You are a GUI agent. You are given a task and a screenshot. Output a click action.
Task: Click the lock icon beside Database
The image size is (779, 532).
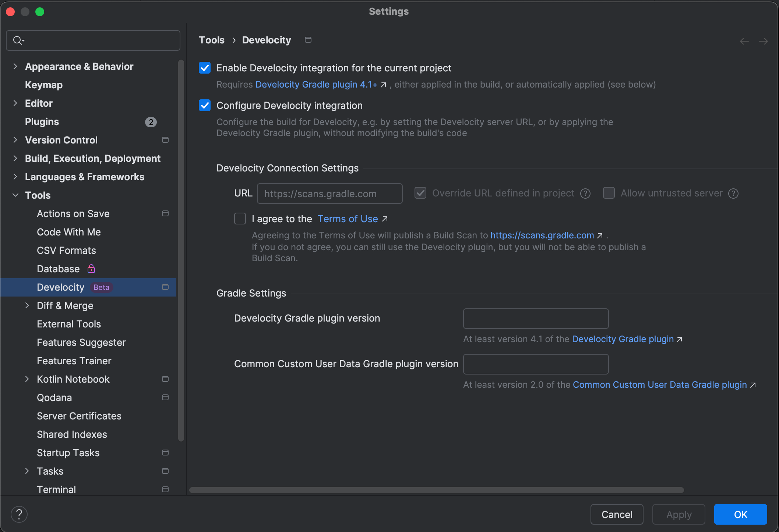91,269
